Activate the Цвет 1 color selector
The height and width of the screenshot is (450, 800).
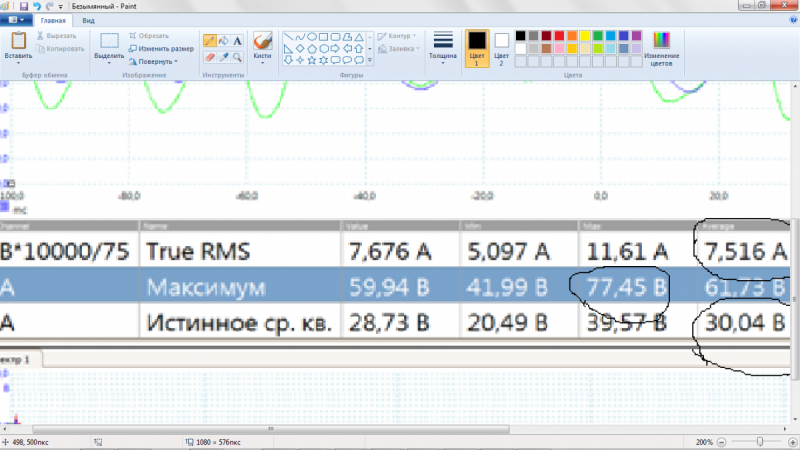pyautogui.click(x=477, y=47)
